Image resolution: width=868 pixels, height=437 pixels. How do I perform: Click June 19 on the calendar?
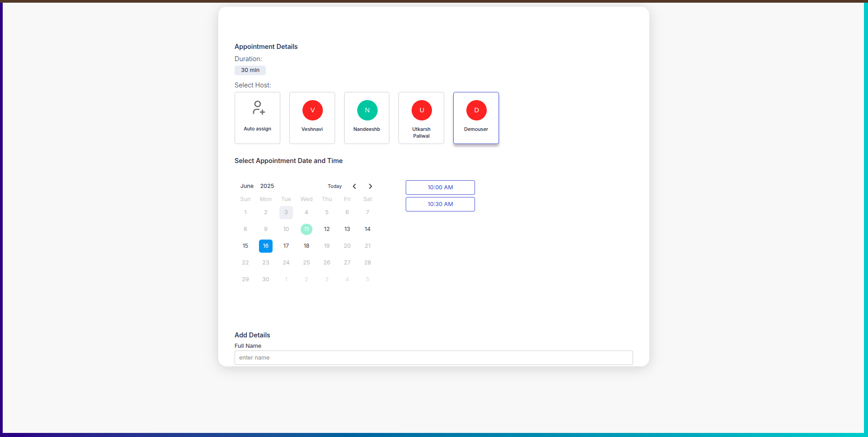pyautogui.click(x=327, y=246)
